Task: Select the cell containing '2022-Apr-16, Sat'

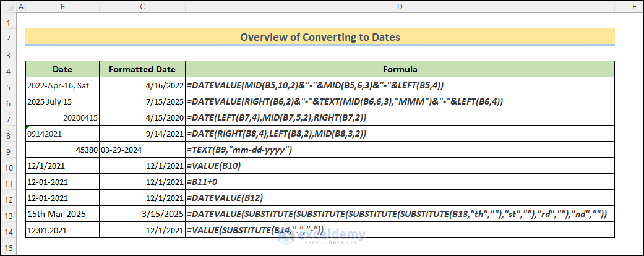Action: pos(62,85)
